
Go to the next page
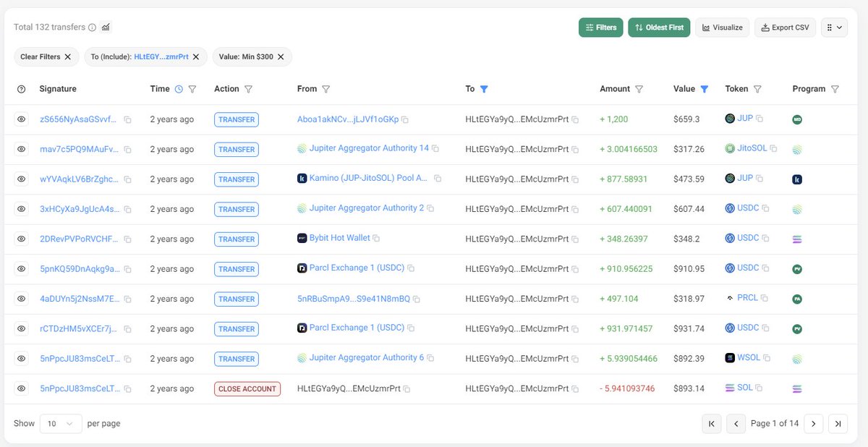point(813,424)
